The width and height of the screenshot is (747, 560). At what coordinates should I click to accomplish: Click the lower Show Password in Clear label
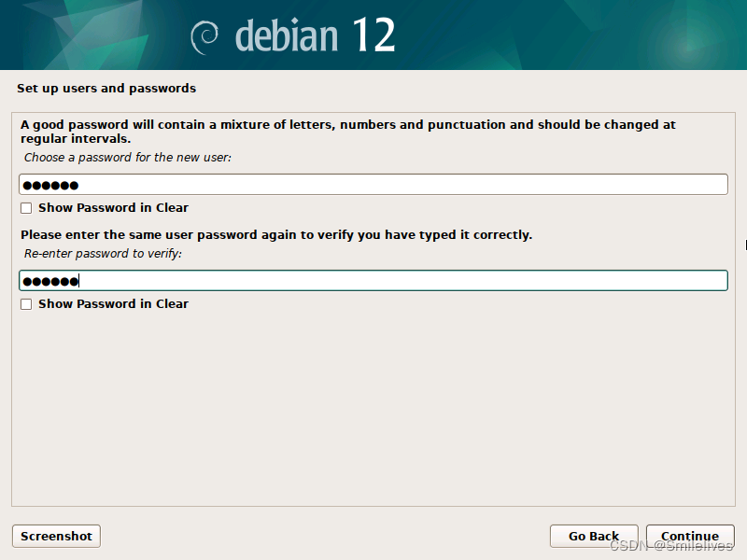(x=113, y=303)
